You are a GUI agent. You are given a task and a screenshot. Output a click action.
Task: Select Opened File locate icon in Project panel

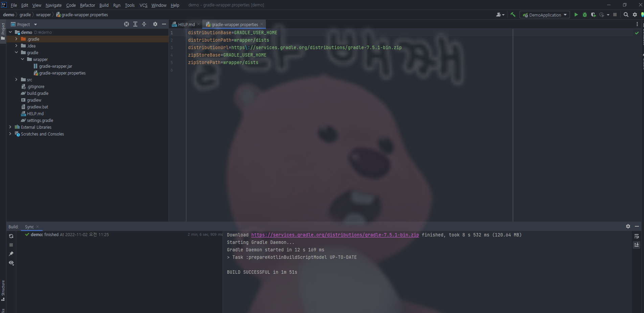point(127,24)
